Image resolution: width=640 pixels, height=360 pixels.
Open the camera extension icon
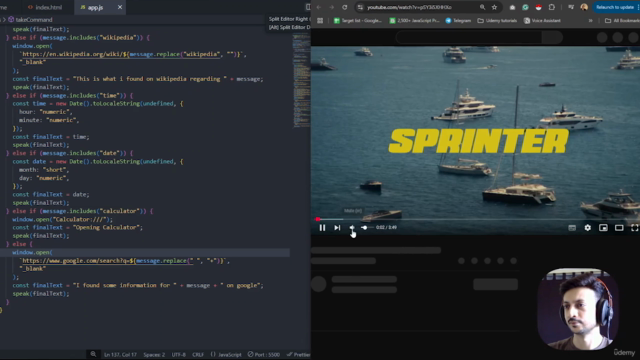click(512, 7)
